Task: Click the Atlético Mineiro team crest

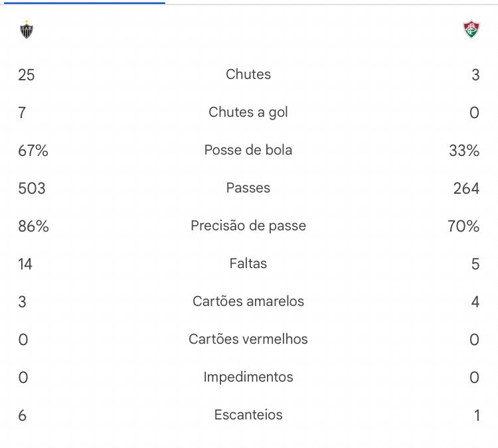Action: tap(27, 29)
